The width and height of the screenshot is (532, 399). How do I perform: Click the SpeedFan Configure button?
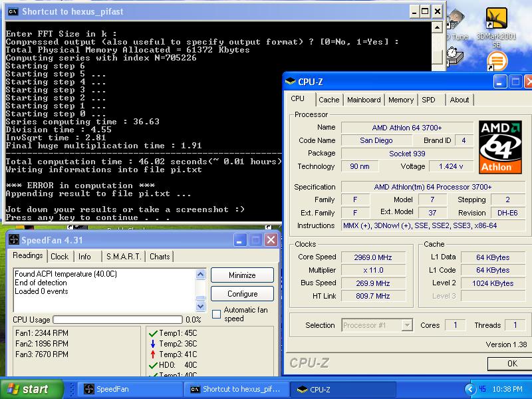[242, 294]
